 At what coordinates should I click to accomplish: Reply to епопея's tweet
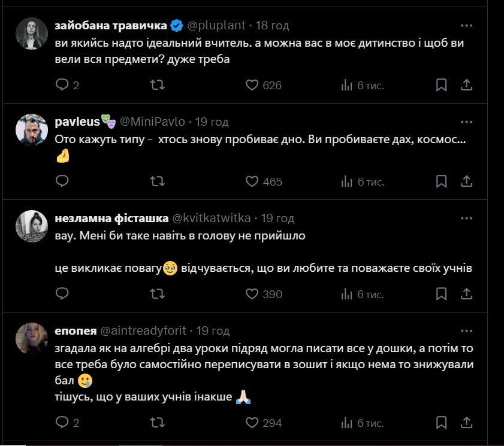[x=62, y=423]
